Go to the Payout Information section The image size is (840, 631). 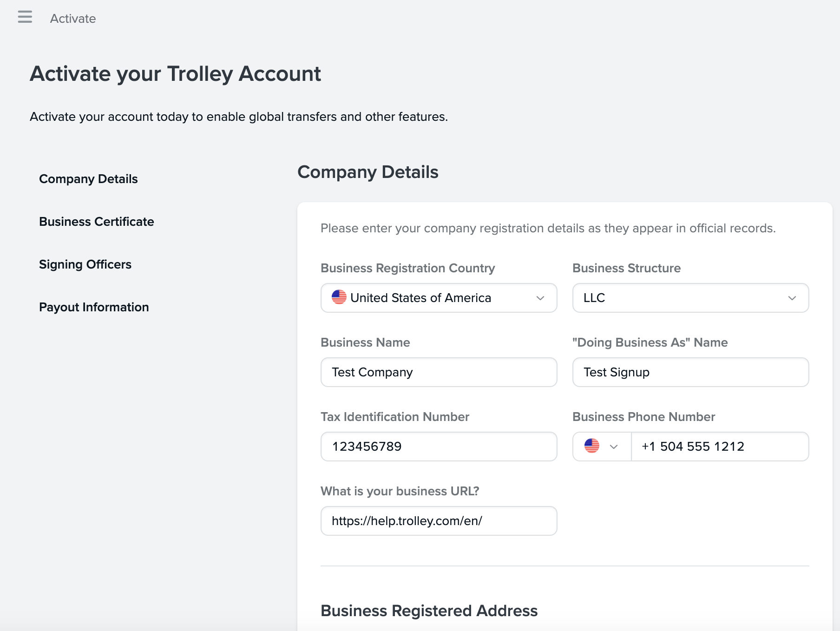(94, 307)
